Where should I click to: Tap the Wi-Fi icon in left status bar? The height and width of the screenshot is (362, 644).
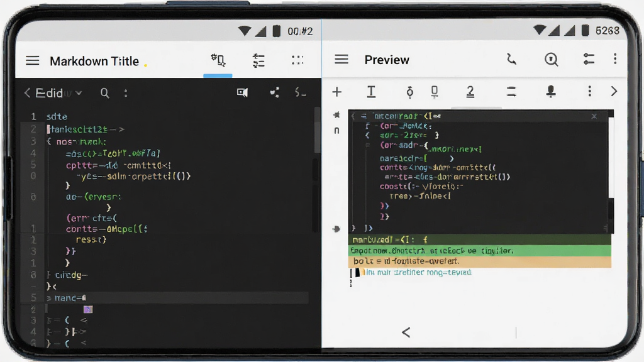click(245, 31)
